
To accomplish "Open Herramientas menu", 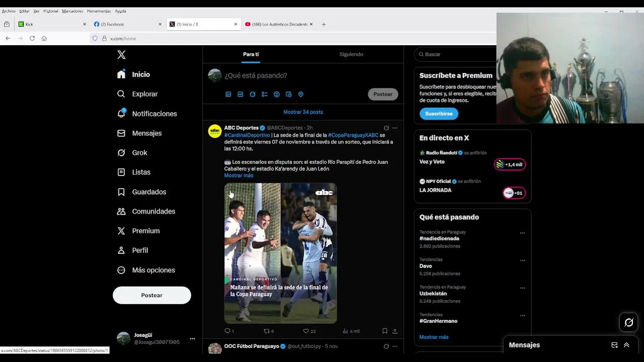I will point(99,11).
